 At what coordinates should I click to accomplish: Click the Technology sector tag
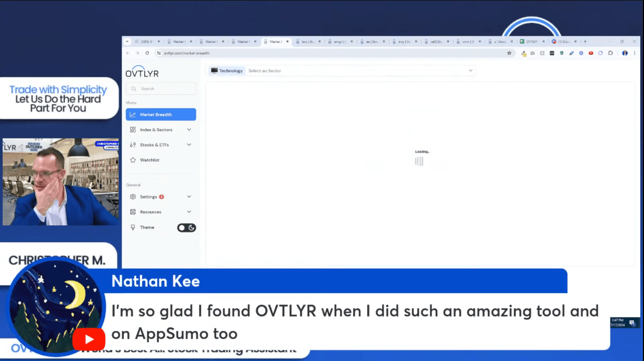click(227, 71)
